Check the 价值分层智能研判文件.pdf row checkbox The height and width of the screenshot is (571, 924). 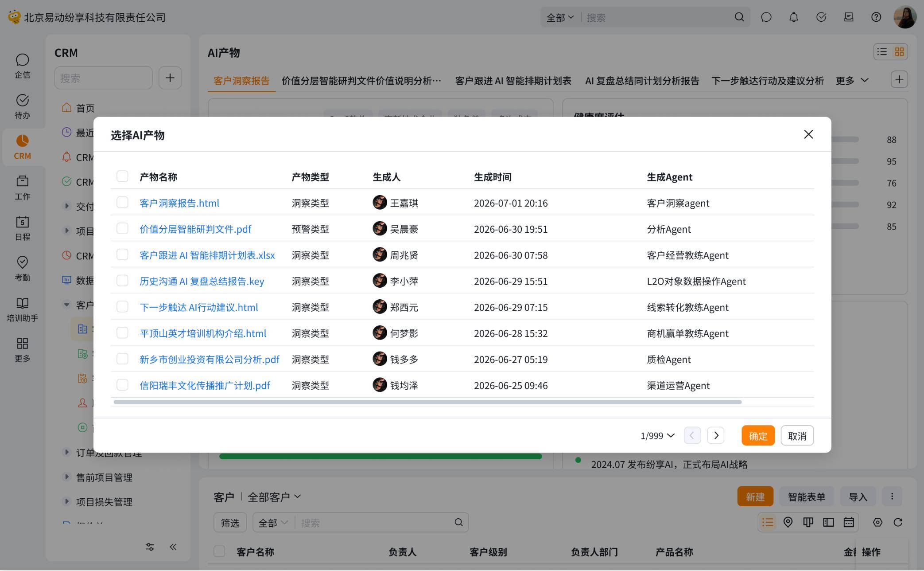[x=122, y=229]
